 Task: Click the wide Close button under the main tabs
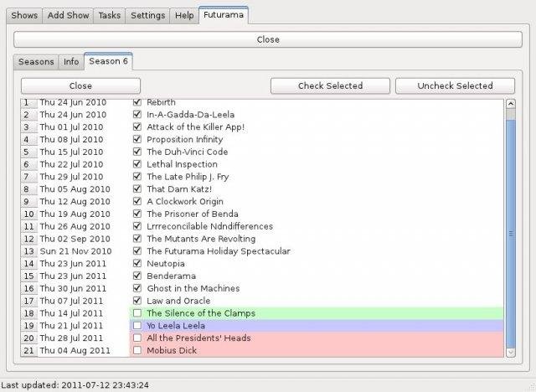click(268, 39)
